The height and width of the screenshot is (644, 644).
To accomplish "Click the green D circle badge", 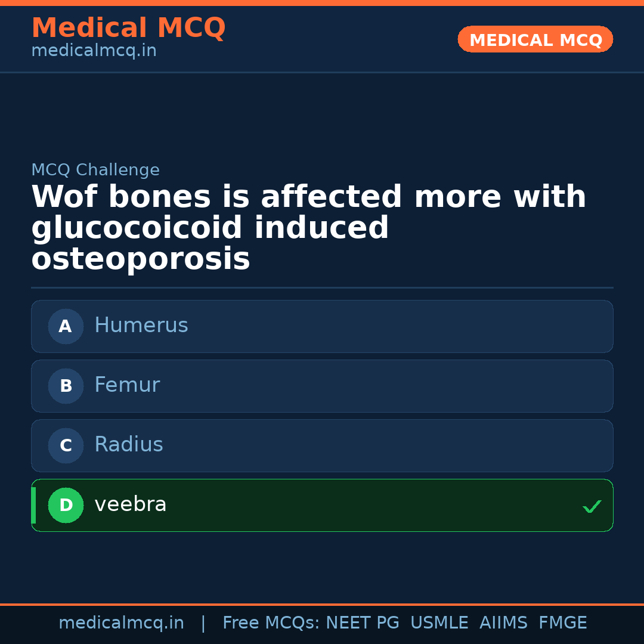I will [x=66, y=505].
